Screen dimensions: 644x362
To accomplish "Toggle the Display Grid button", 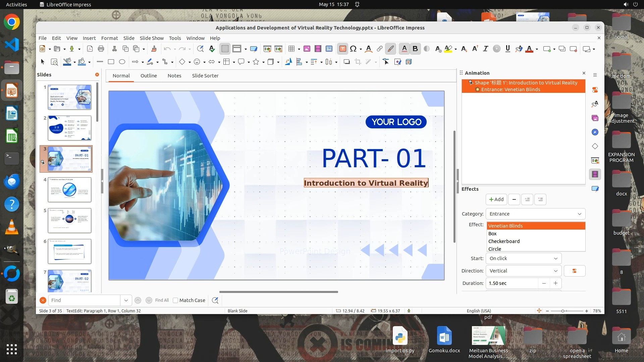I will point(225,49).
